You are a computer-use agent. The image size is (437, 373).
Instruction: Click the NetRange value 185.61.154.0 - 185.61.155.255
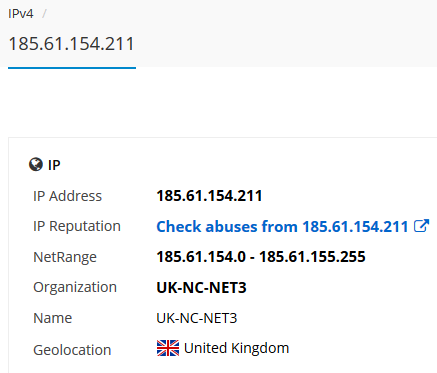261,257
